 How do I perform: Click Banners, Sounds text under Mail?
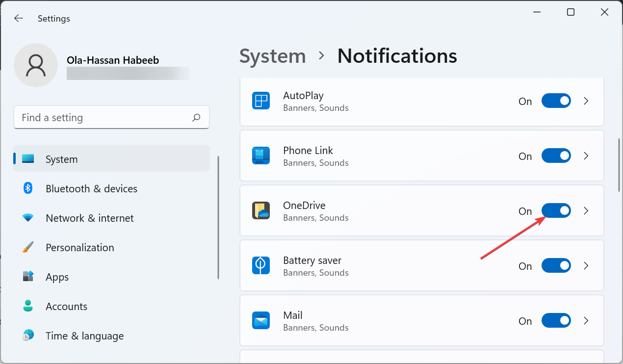tap(316, 328)
